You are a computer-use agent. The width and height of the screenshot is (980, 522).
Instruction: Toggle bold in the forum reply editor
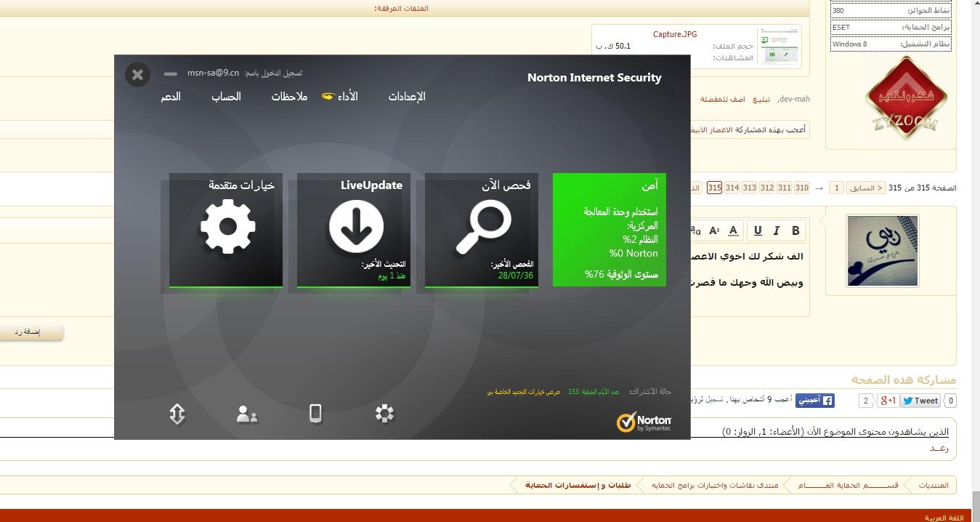[795, 230]
